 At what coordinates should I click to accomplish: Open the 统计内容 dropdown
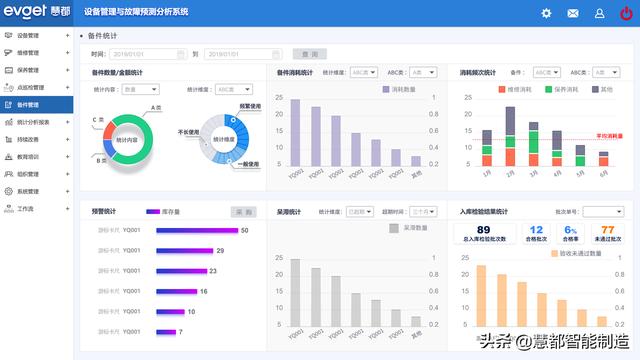[140, 89]
